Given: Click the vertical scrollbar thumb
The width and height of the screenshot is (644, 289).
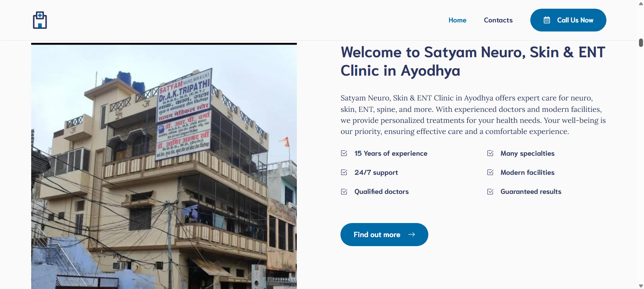Looking at the screenshot, I should 641,43.
